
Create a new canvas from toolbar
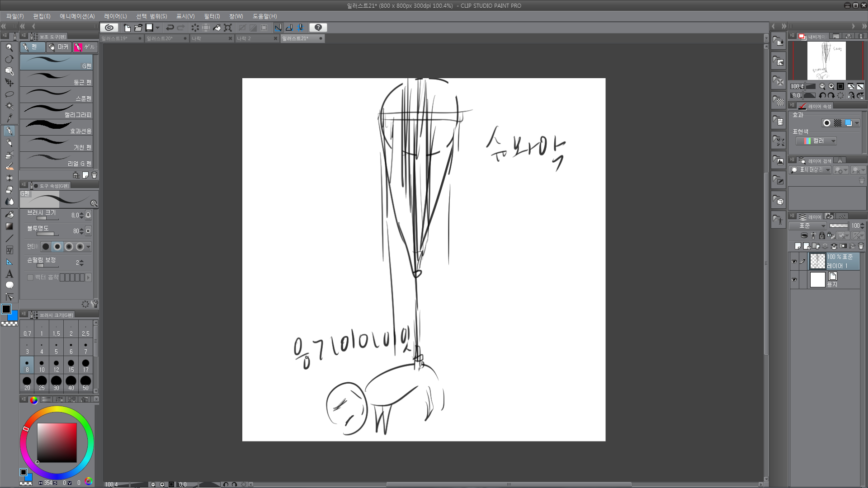127,28
